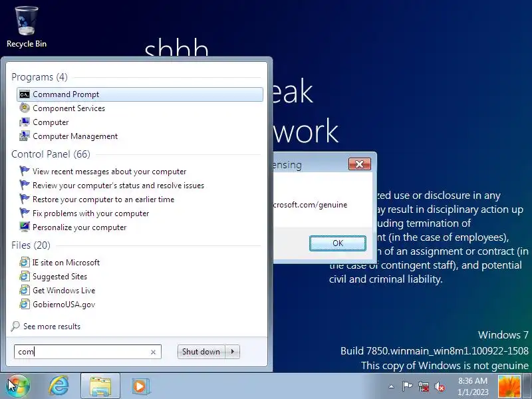
Task: Click the Programs (4) group header
Action: 39,77
